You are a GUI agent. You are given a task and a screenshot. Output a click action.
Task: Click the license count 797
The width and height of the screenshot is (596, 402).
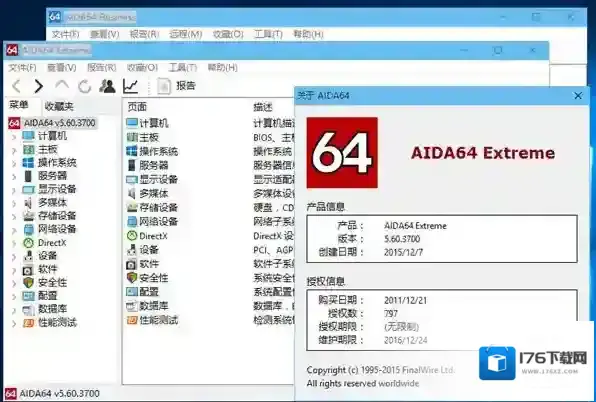coord(391,313)
